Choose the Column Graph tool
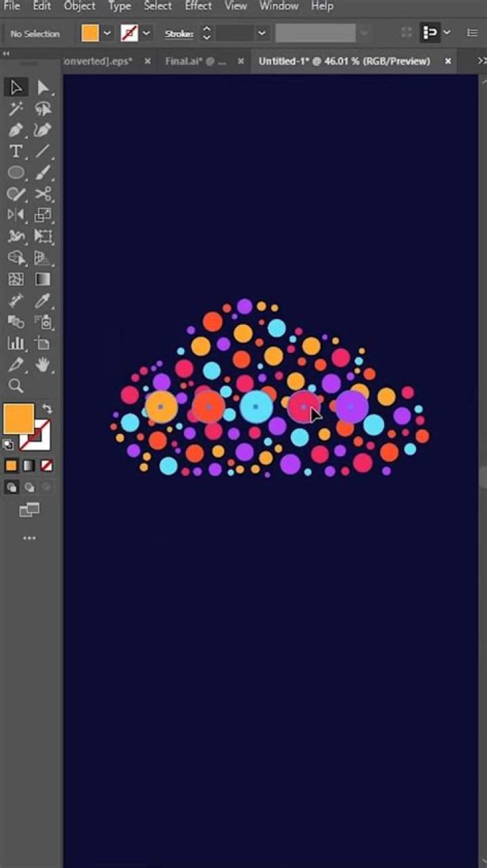Screen dimensions: 487x868 (x=16, y=343)
